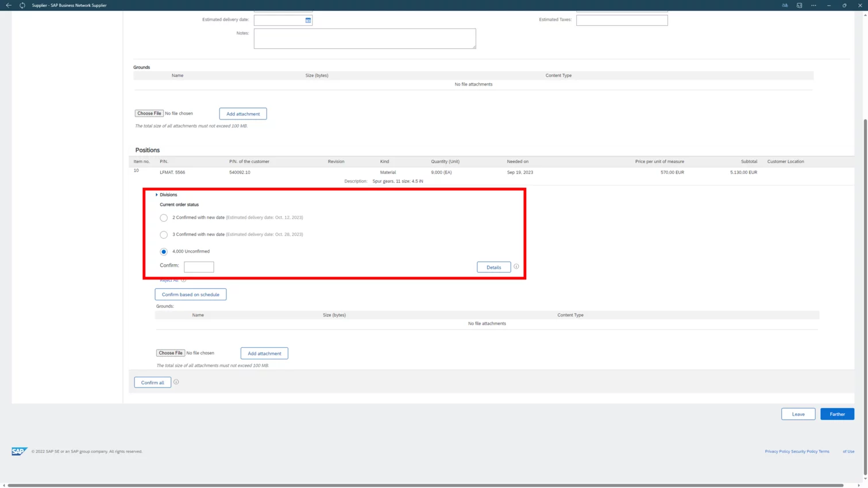
Task: Focus the Estimated Taxes input field
Action: coord(622,20)
